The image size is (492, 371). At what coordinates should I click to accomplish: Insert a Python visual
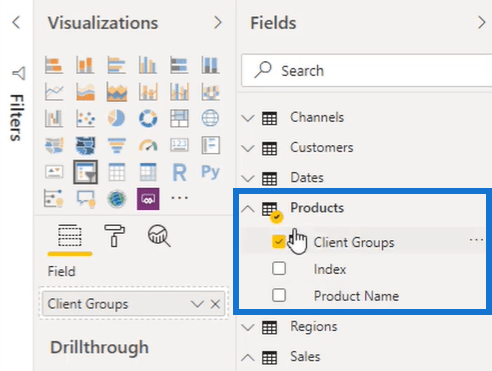pyautogui.click(x=210, y=172)
